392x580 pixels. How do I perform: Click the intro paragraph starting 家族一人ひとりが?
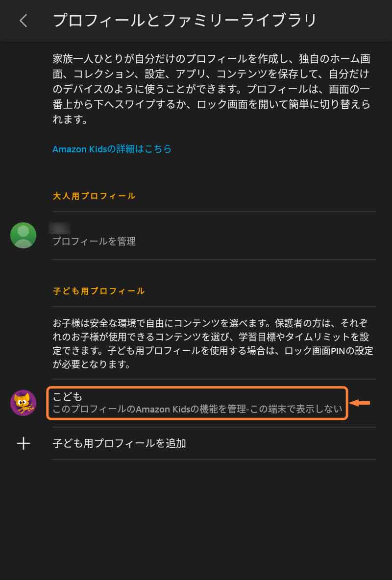[x=211, y=89]
